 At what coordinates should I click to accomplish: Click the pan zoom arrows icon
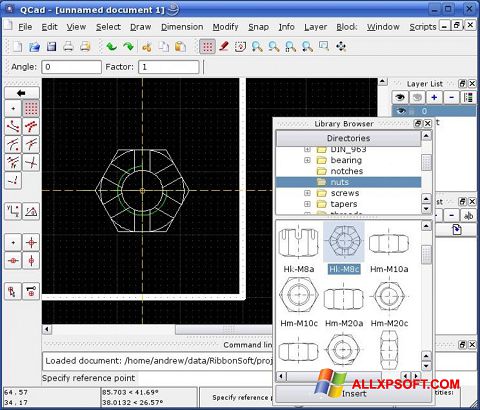click(x=341, y=46)
